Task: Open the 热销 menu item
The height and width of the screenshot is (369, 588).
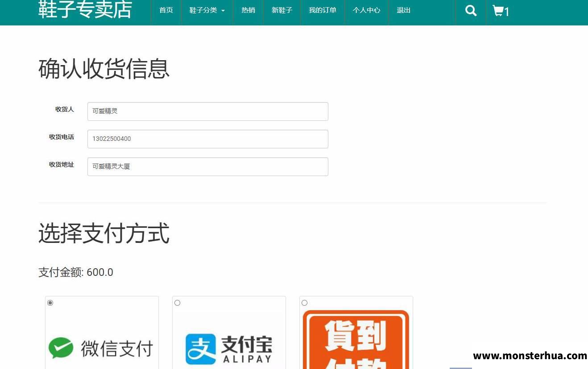Action: 248,10
